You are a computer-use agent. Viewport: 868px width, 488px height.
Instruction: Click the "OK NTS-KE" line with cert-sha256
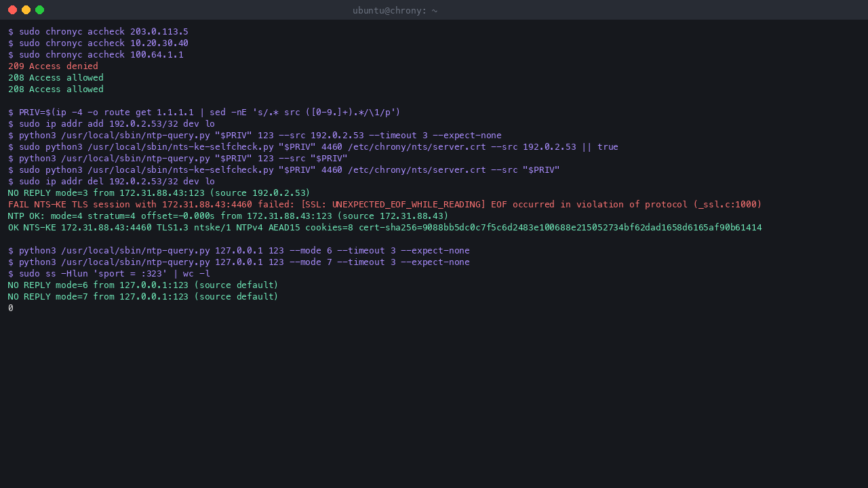pos(385,228)
